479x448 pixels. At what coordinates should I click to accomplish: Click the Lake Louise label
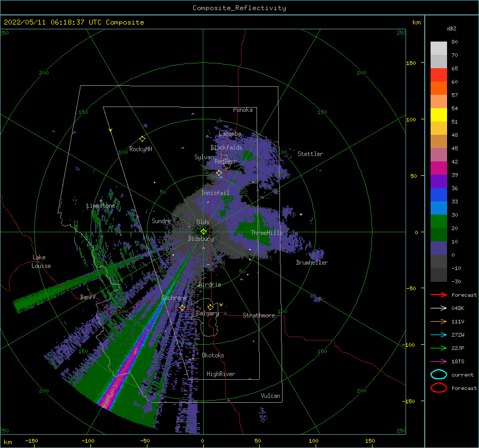pos(41,262)
